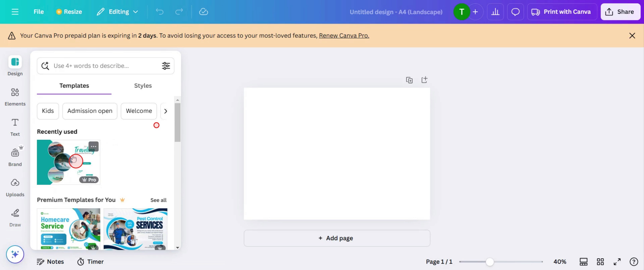Select the Draw tool

[15, 217]
